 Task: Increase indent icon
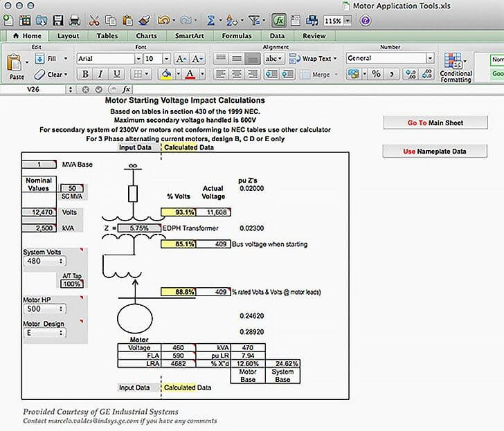[x=287, y=75]
